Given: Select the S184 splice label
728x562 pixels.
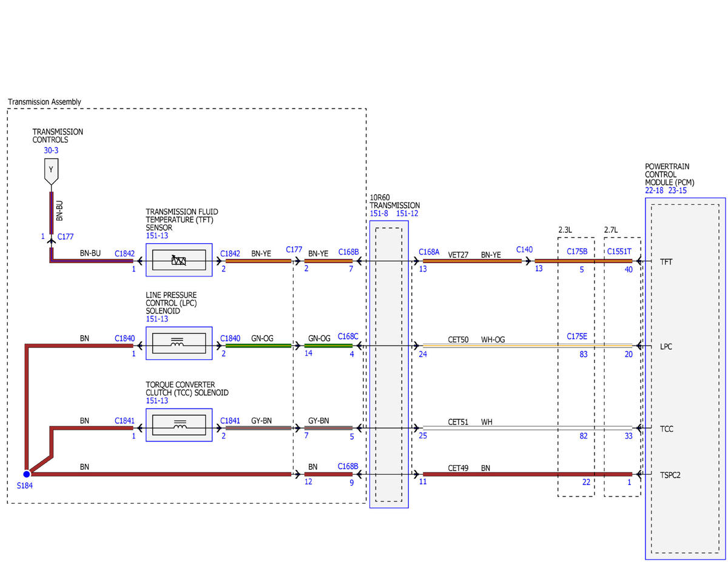Looking at the screenshot, I should [x=25, y=486].
